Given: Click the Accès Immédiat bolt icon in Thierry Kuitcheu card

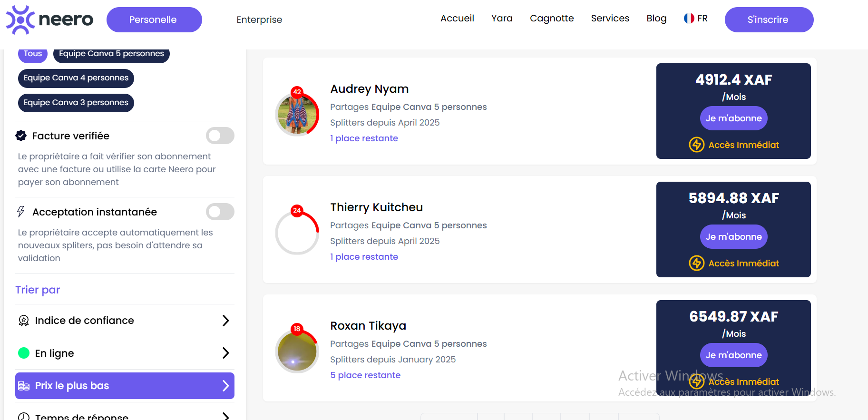Looking at the screenshot, I should [697, 263].
